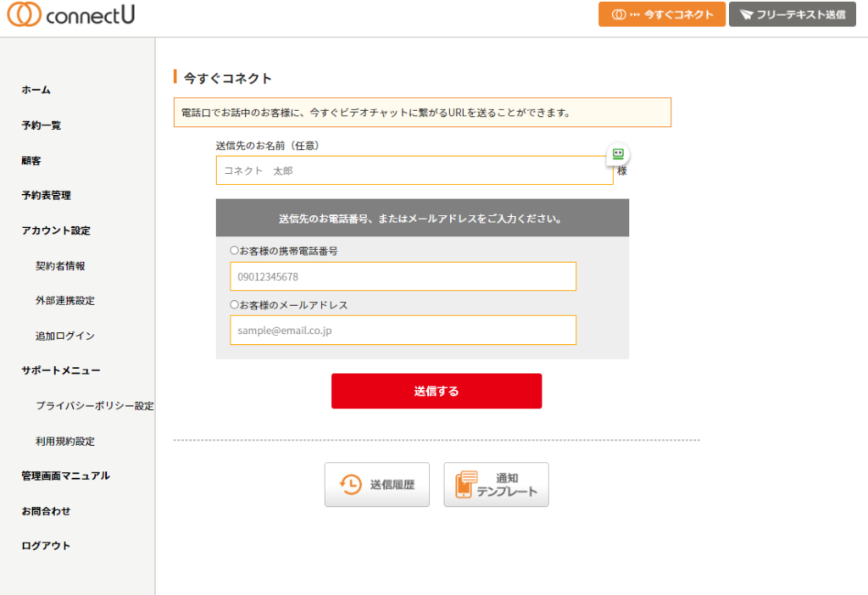Open 契約者情報 under account settings

pos(60,265)
